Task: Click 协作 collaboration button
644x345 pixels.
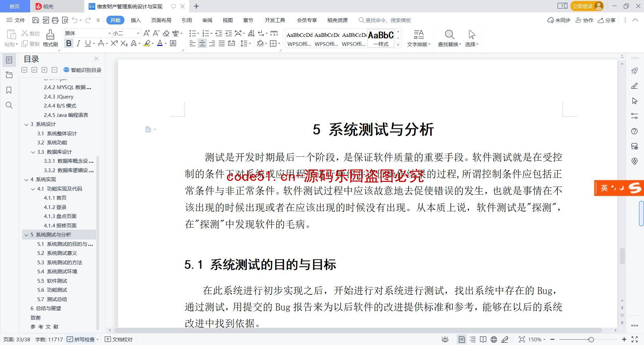Action: click(x=584, y=20)
